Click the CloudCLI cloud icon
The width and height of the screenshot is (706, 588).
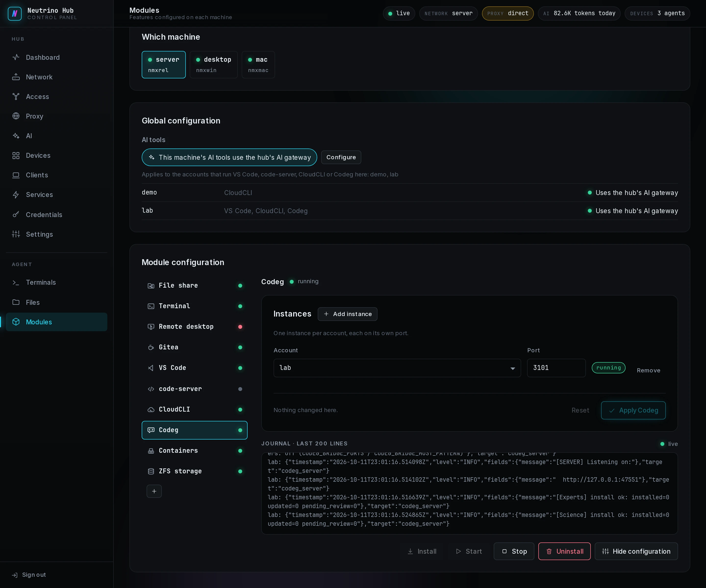[x=151, y=410]
